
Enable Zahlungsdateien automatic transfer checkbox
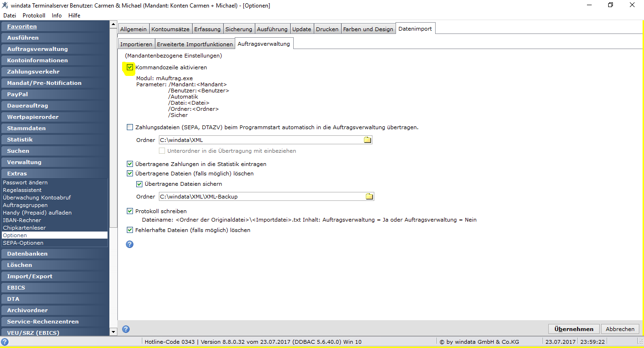coord(130,127)
